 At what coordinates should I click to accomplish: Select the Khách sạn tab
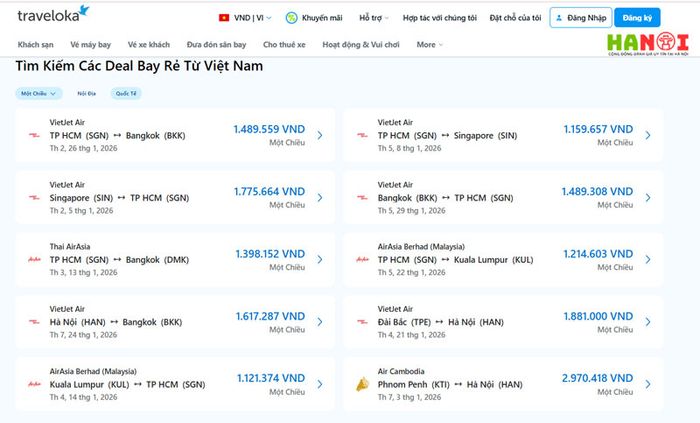tap(36, 45)
